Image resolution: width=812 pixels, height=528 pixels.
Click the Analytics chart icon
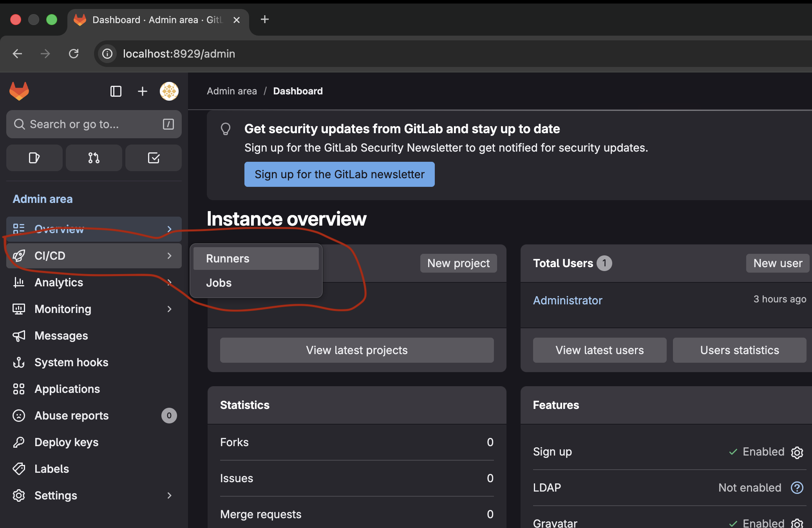[19, 282]
